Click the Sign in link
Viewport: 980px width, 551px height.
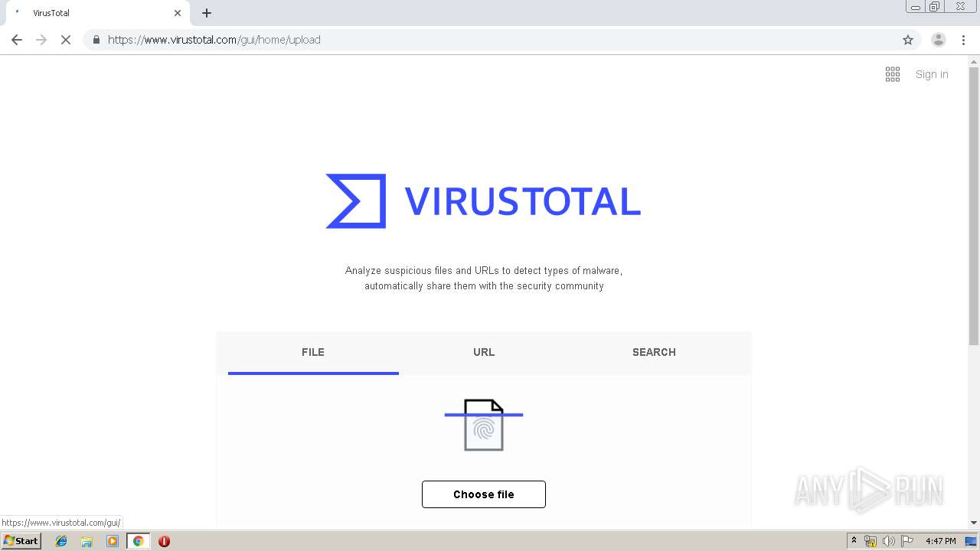click(x=932, y=74)
